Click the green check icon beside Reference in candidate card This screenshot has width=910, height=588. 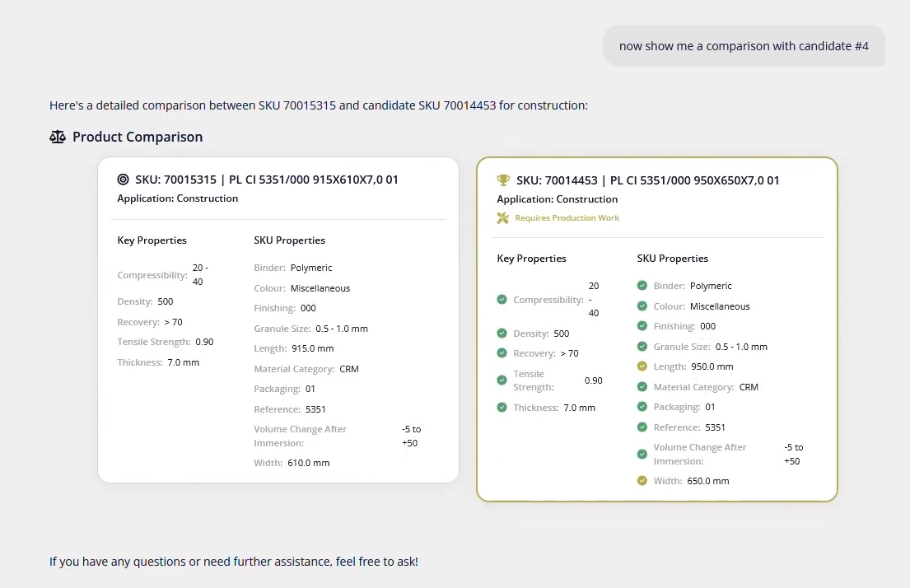tap(642, 427)
